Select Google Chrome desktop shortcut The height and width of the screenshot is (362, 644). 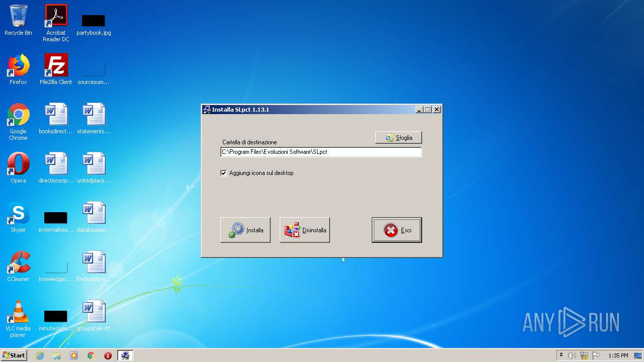pos(18,122)
